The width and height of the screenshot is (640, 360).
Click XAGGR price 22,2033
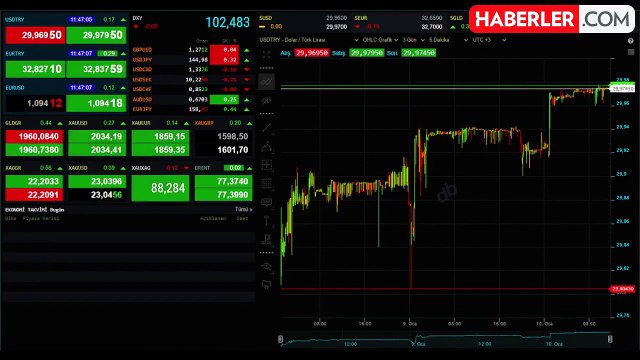pos(34,181)
